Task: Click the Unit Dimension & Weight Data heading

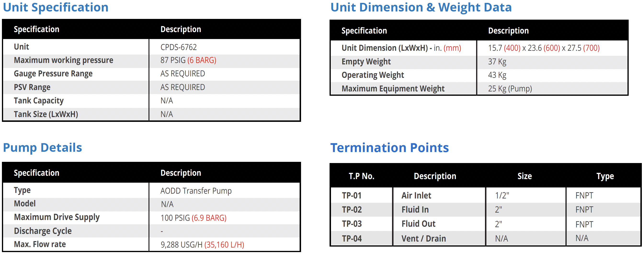Action: point(421,7)
